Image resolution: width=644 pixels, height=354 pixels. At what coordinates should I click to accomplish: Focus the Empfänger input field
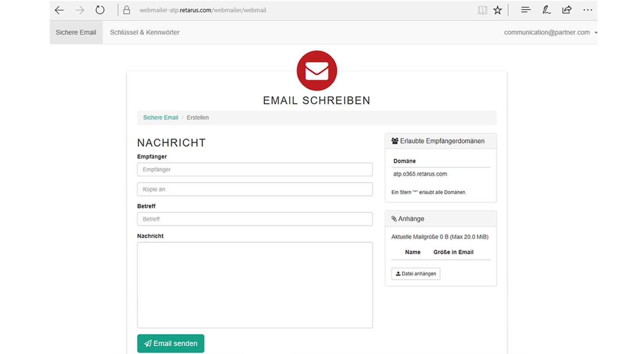pos(255,169)
